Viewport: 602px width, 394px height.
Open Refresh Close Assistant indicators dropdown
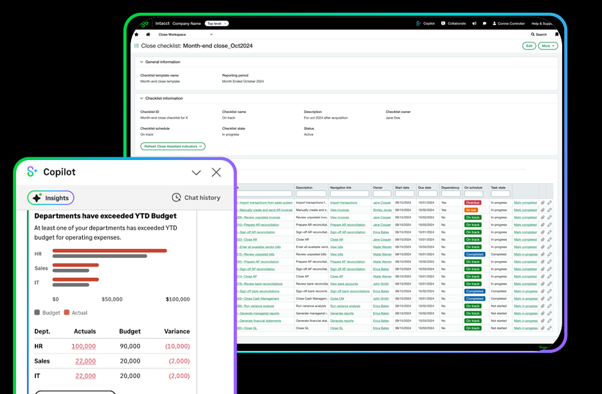click(173, 146)
